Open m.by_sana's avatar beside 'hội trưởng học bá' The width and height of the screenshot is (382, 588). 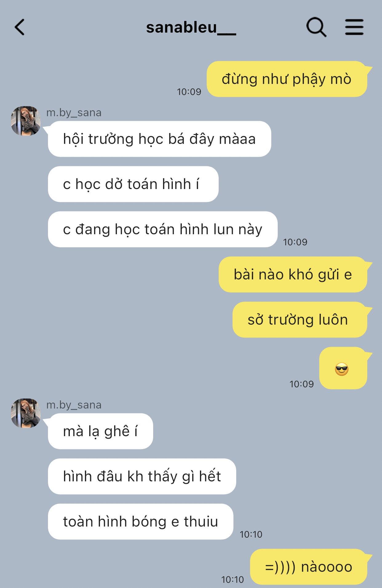(x=26, y=121)
